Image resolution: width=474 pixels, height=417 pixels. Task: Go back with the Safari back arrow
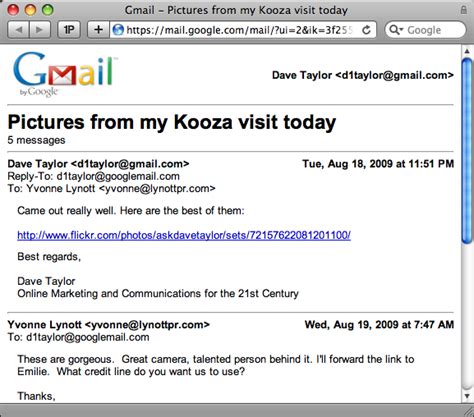pyautogui.click(x=18, y=30)
